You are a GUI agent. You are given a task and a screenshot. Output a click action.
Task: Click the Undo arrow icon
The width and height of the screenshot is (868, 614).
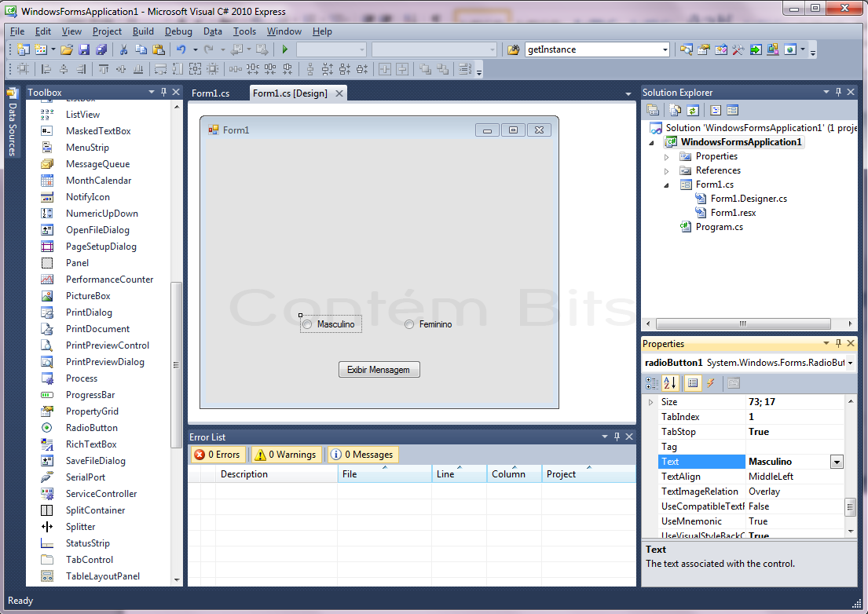pyautogui.click(x=181, y=49)
